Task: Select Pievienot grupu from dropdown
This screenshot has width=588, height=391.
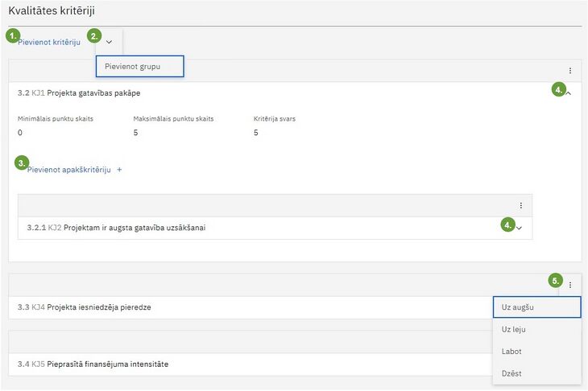Action: click(140, 66)
